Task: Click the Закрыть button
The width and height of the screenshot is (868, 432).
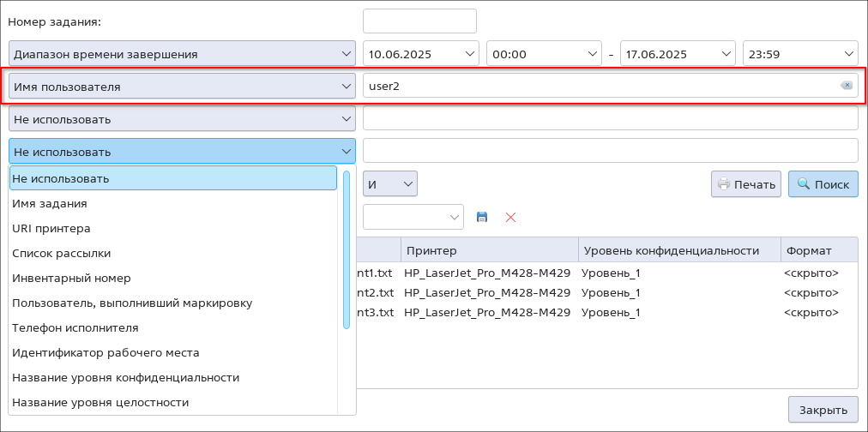Action: (823, 410)
